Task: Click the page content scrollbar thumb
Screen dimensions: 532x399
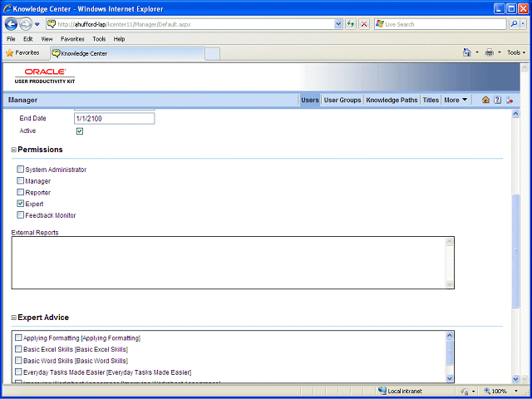Action: (x=515, y=251)
